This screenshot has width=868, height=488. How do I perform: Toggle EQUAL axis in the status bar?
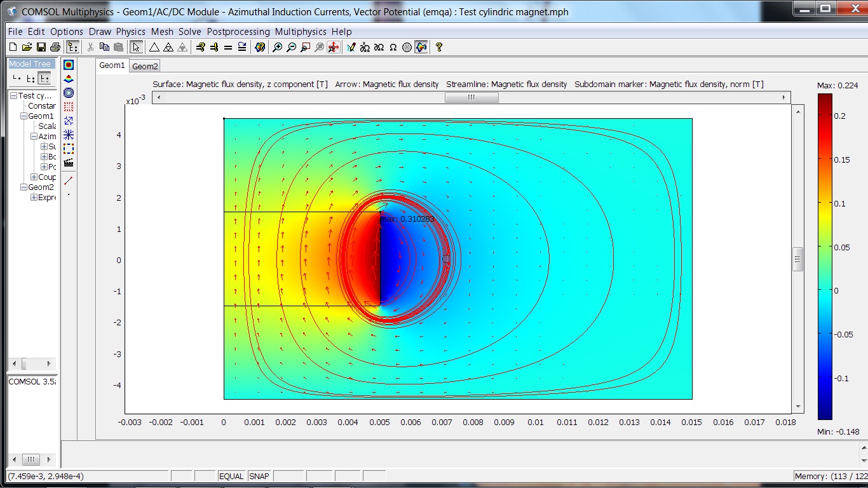(231, 476)
